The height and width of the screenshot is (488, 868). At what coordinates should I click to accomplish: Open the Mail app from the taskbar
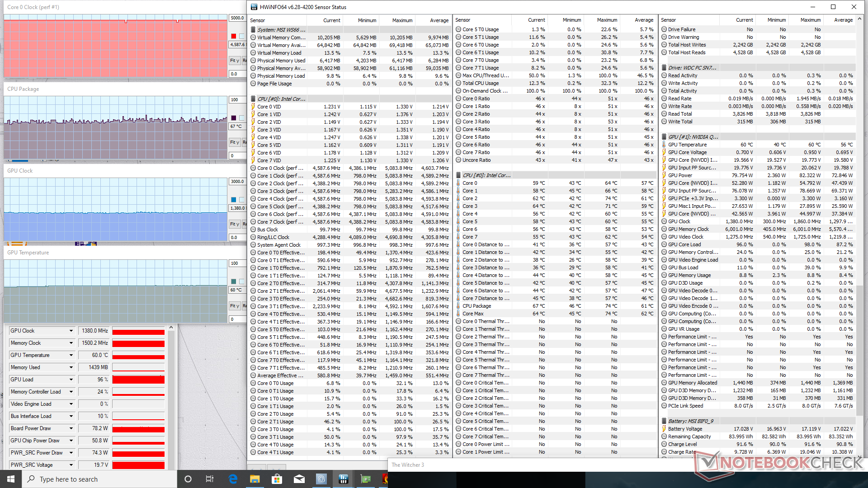(299, 479)
